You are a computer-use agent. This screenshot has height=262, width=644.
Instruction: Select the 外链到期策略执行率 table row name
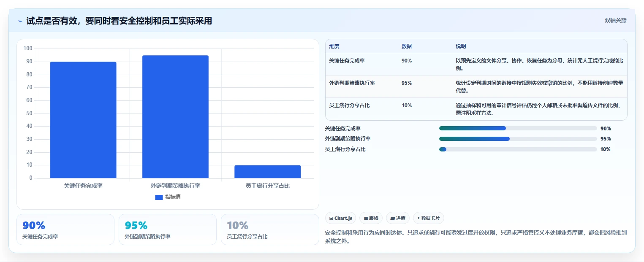click(352, 83)
